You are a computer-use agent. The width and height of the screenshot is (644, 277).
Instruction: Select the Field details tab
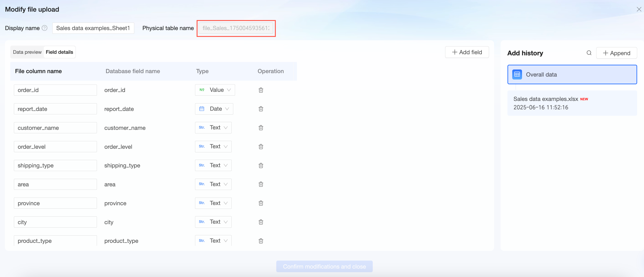59,52
